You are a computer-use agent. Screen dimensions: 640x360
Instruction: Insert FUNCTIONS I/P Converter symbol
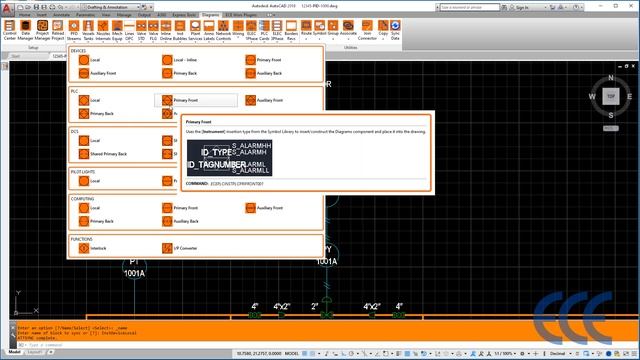tap(180, 249)
